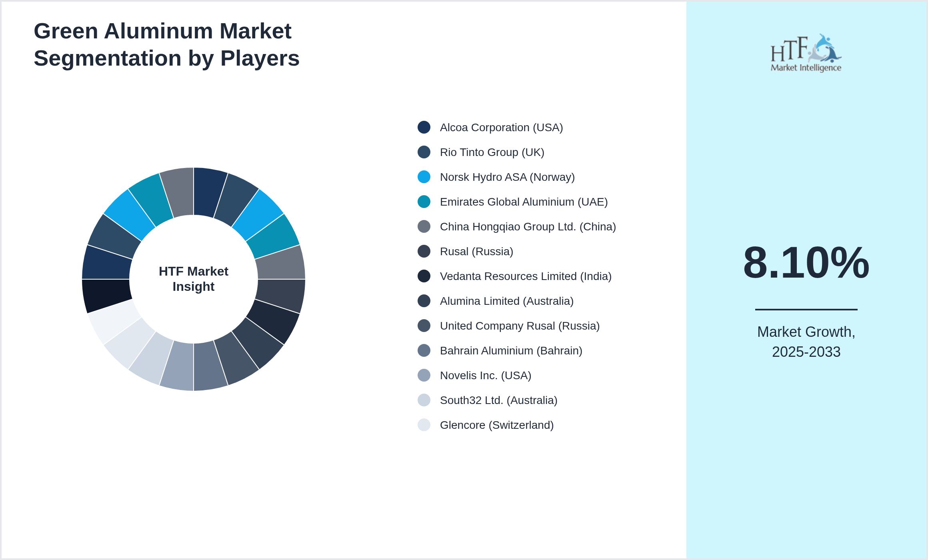Expand the Alumina Limited legend item

click(506, 301)
